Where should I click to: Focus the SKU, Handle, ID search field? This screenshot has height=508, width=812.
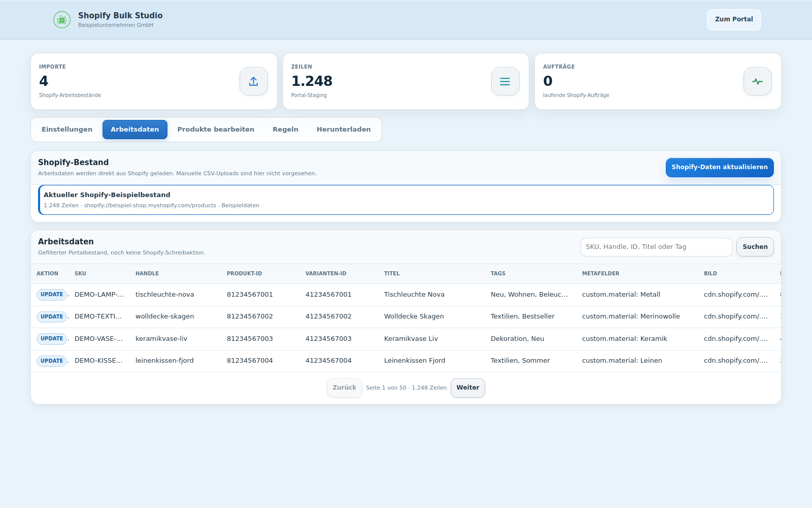tap(656, 247)
